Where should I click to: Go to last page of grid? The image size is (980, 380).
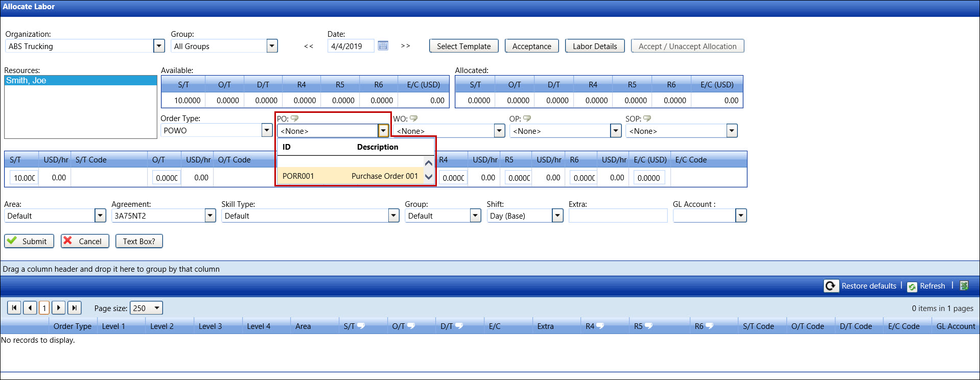coord(75,308)
